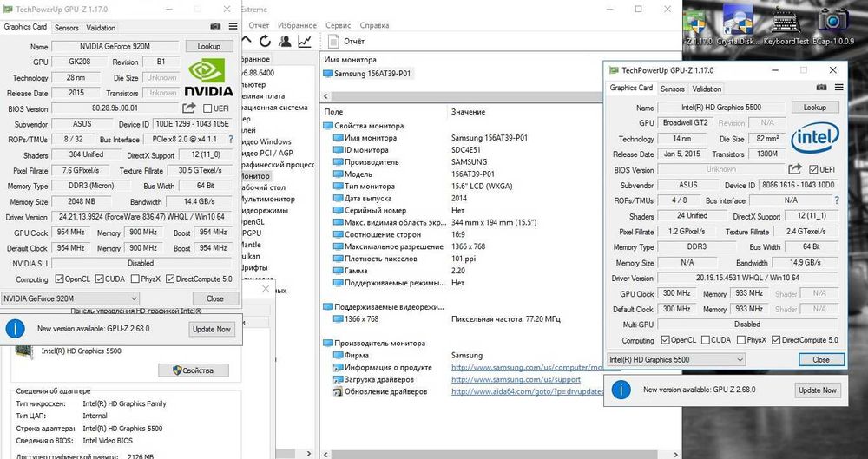Toggle PhysX checkbox in NVIDIA GPU-Z window
The image size is (868, 459).
[x=135, y=279]
